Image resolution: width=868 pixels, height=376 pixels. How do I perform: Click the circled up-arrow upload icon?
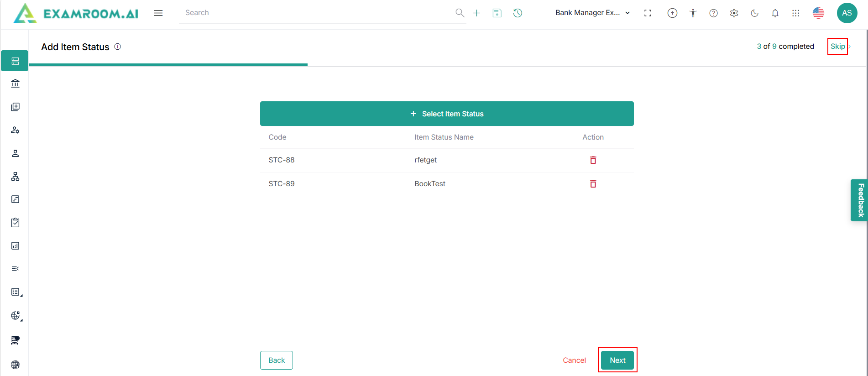point(672,13)
